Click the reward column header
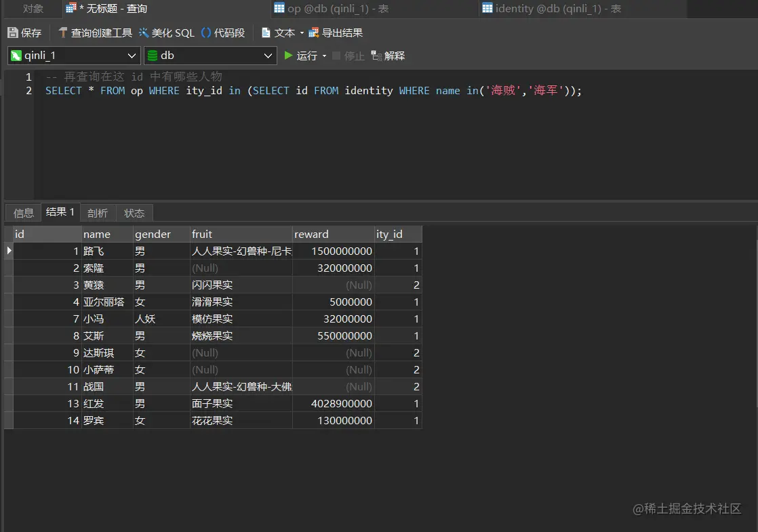 click(x=333, y=234)
